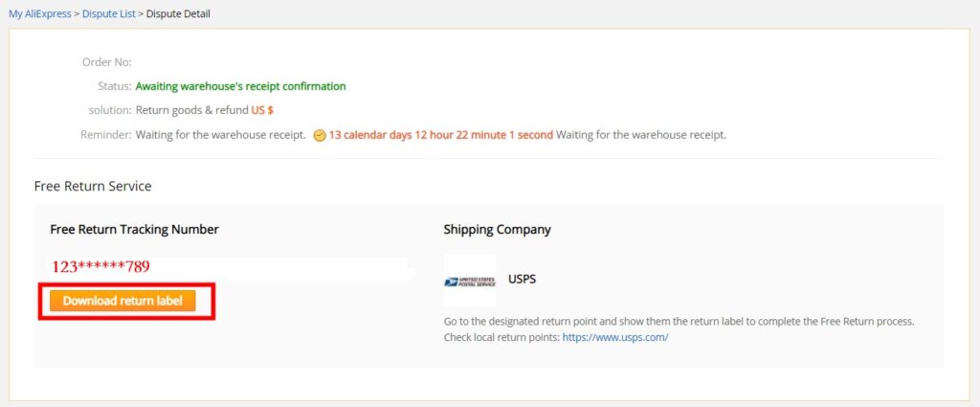Click the Return goods & refund text
This screenshot has width=980, height=407.
click(191, 110)
